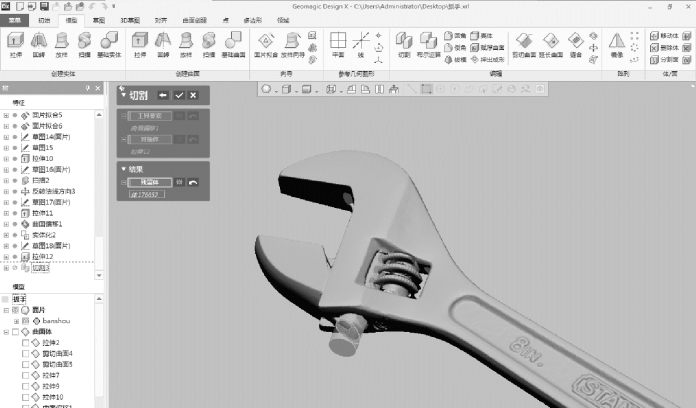Viewport: 696px width, 408px height.
Task: Select the Split Face (分割面) tool
Action: [x=664, y=59]
